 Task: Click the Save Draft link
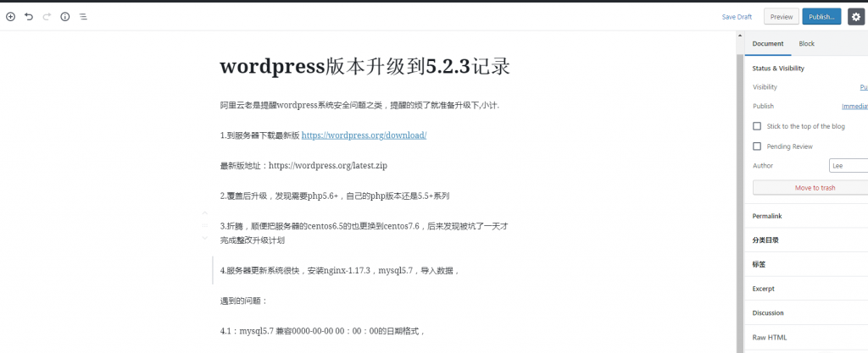point(737,16)
